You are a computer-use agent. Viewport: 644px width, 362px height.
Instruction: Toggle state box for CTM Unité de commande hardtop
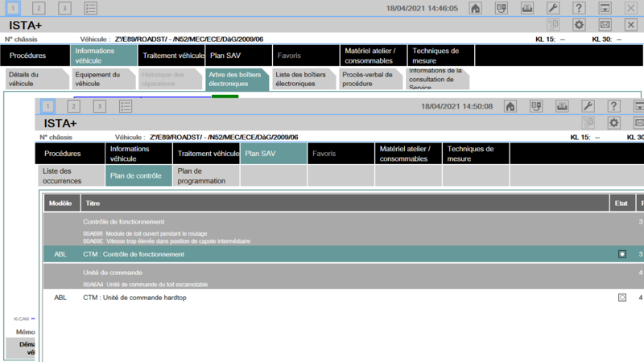[622, 298]
